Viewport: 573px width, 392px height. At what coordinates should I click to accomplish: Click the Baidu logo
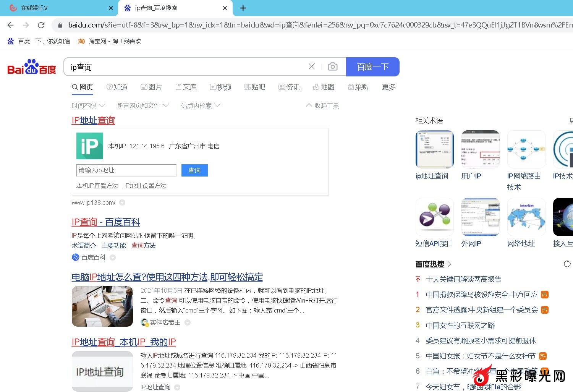[32, 68]
